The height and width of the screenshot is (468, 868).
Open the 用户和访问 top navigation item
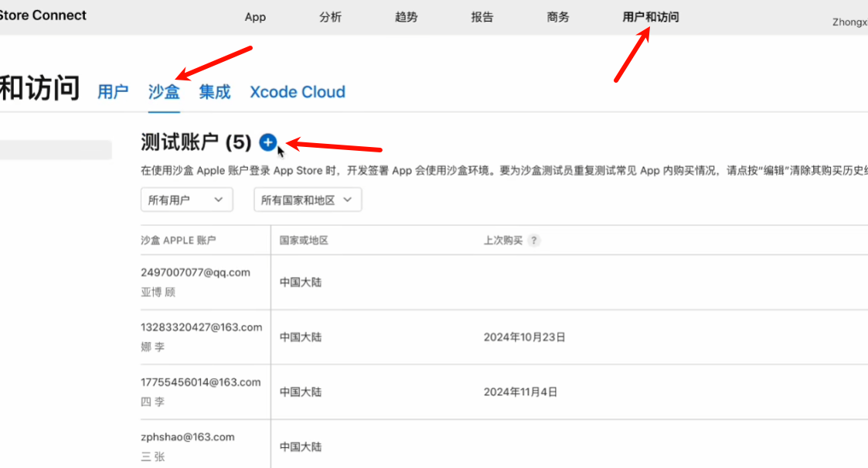(x=651, y=17)
